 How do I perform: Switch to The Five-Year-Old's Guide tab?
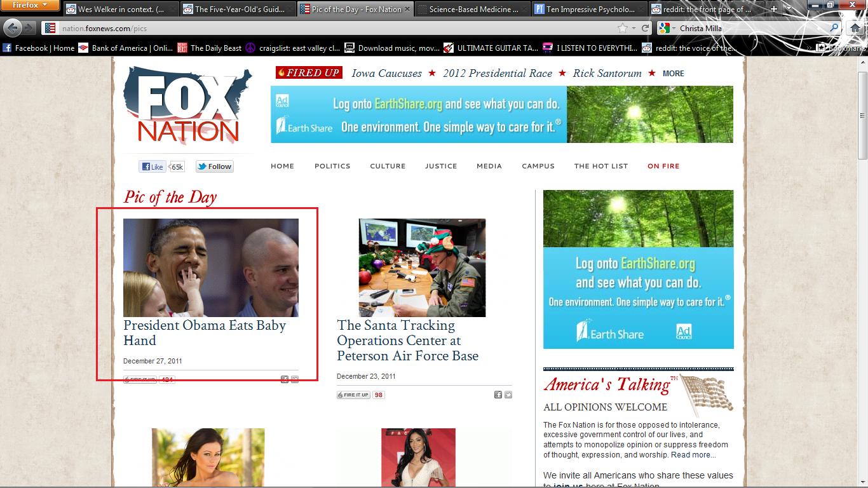pos(237,10)
